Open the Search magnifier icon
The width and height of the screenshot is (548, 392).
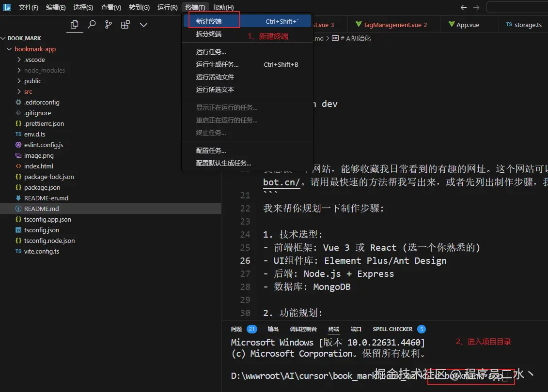(92, 25)
